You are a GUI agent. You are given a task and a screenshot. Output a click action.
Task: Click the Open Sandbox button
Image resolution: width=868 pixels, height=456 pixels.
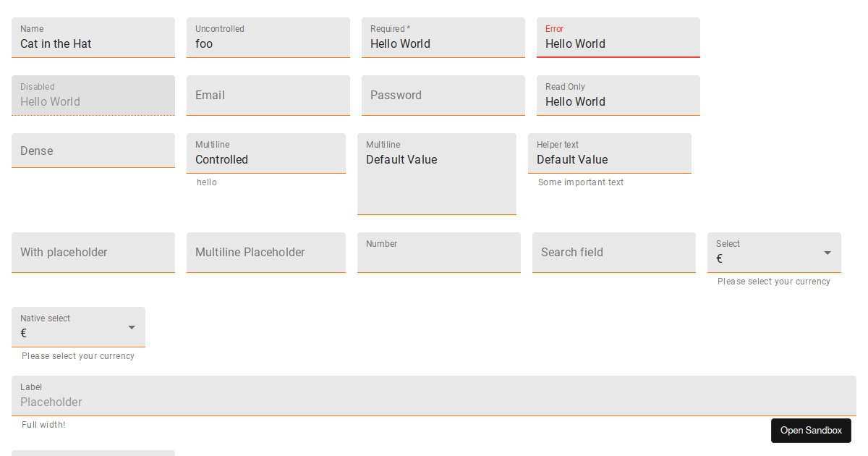tap(811, 431)
